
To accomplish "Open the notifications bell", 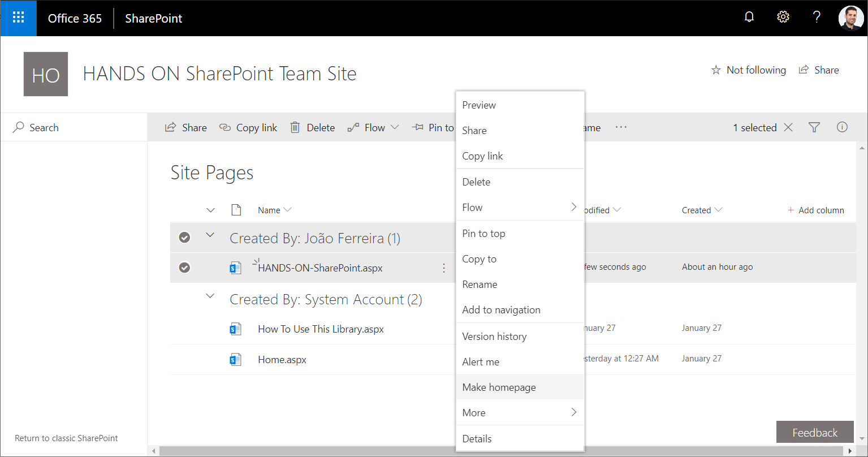I will point(749,17).
